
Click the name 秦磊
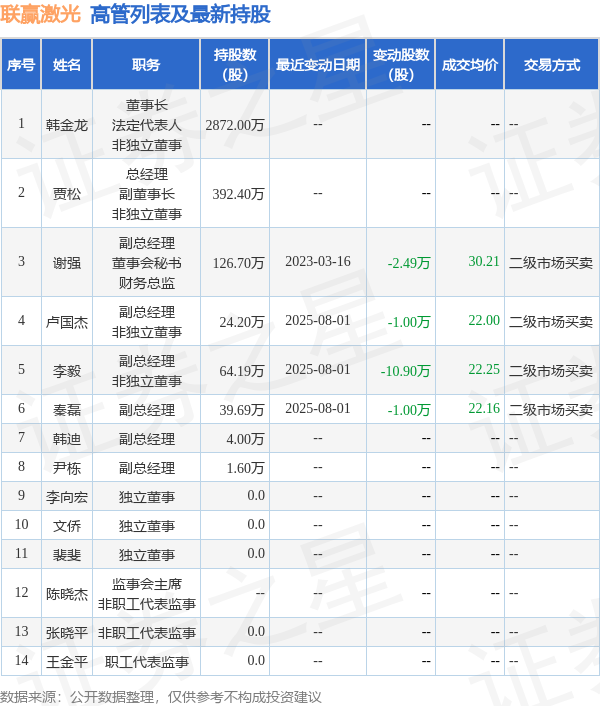coord(67,410)
